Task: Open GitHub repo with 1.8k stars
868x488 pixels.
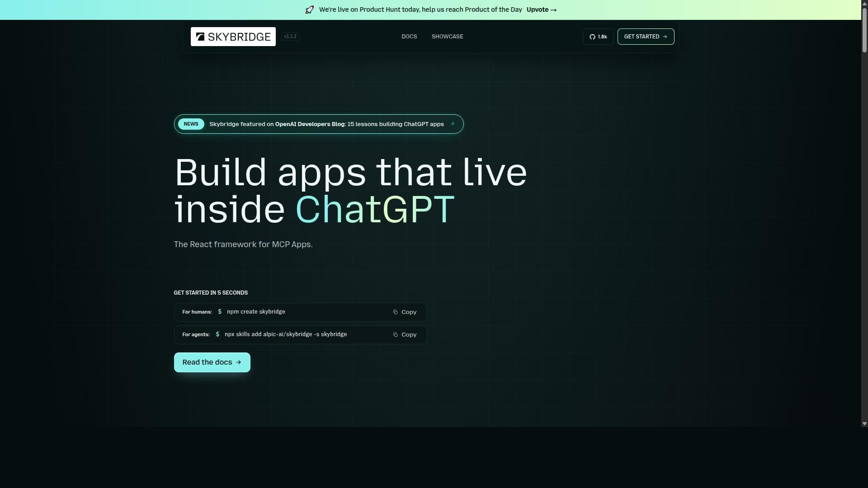Action: point(598,37)
